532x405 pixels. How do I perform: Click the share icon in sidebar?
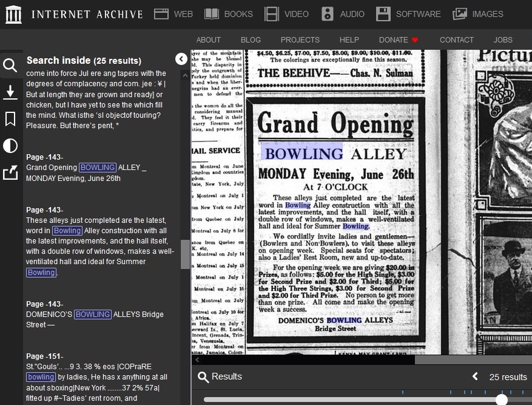point(10,173)
